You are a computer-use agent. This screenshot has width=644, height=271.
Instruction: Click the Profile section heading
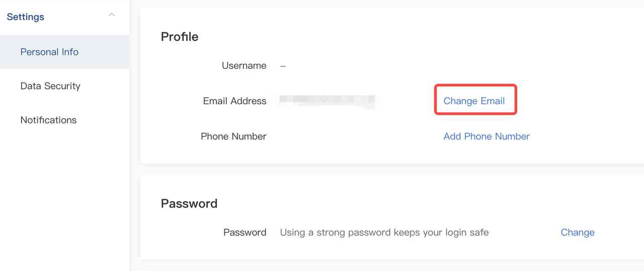tap(180, 37)
